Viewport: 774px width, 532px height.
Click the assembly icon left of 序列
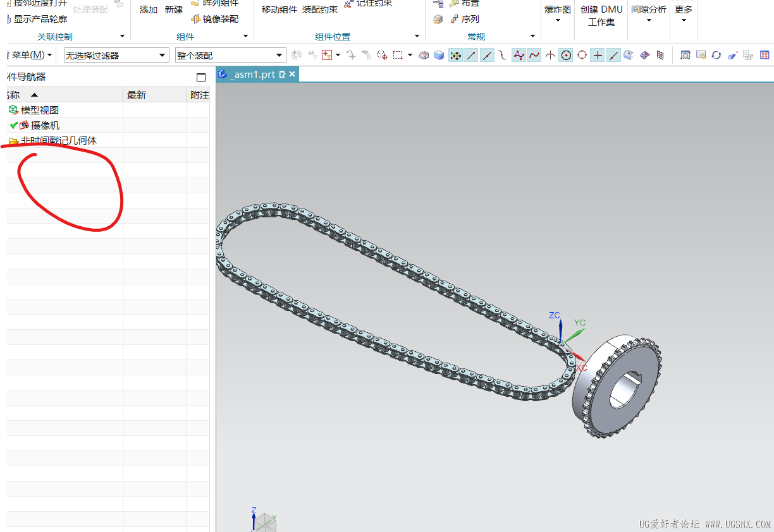[438, 20]
